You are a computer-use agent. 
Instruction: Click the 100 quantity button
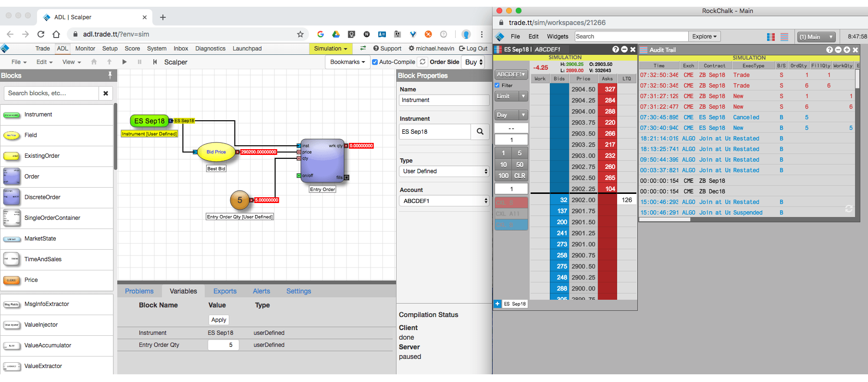[503, 176]
